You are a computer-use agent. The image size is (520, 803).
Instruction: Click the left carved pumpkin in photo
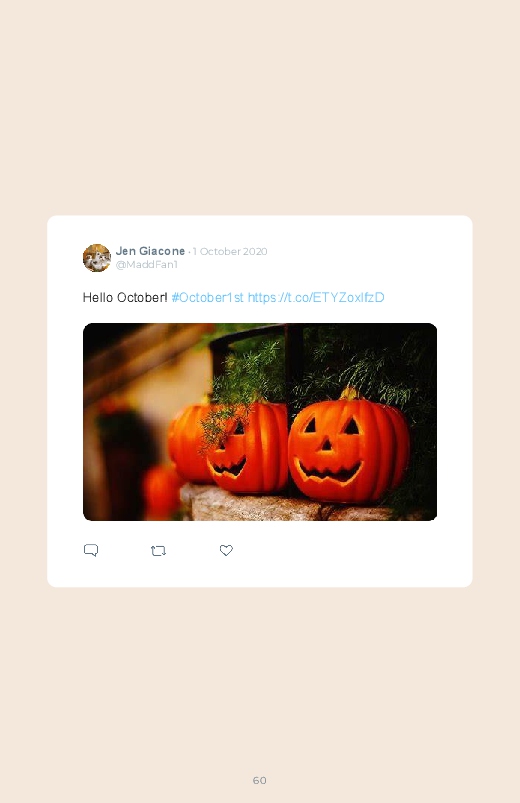tap(245, 448)
